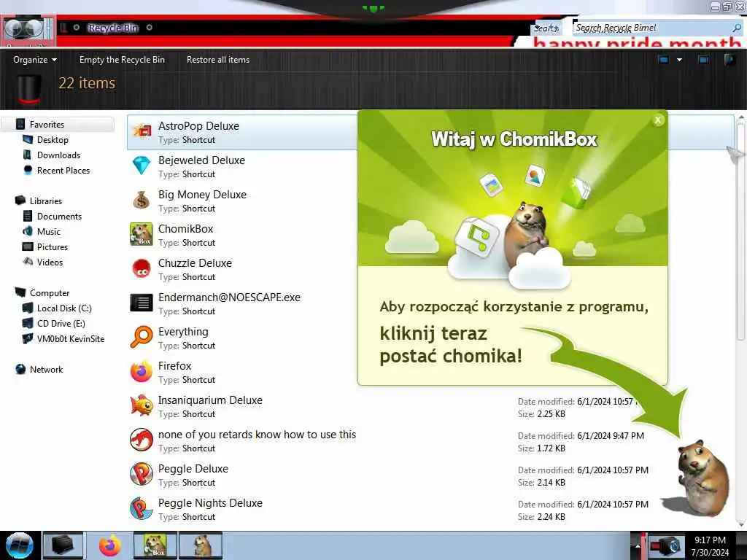Select the Bejeweled Deluxe diamond icon
This screenshot has width=747, height=560.
[142, 166]
